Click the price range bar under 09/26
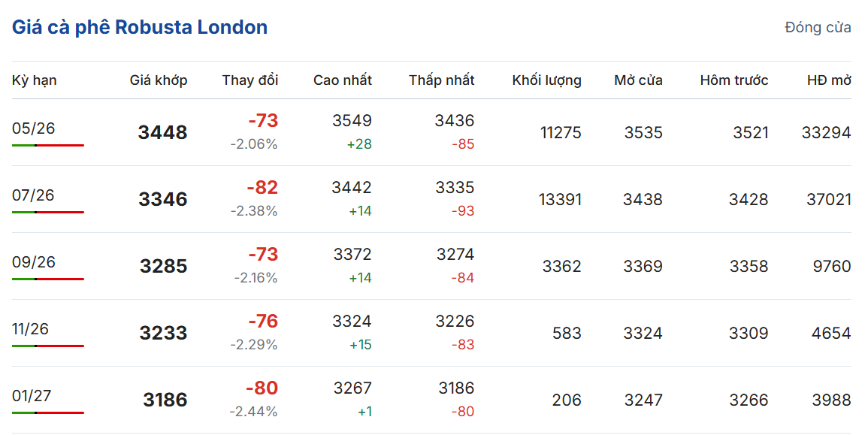Viewport: 868px width, 435px height. coord(48,279)
